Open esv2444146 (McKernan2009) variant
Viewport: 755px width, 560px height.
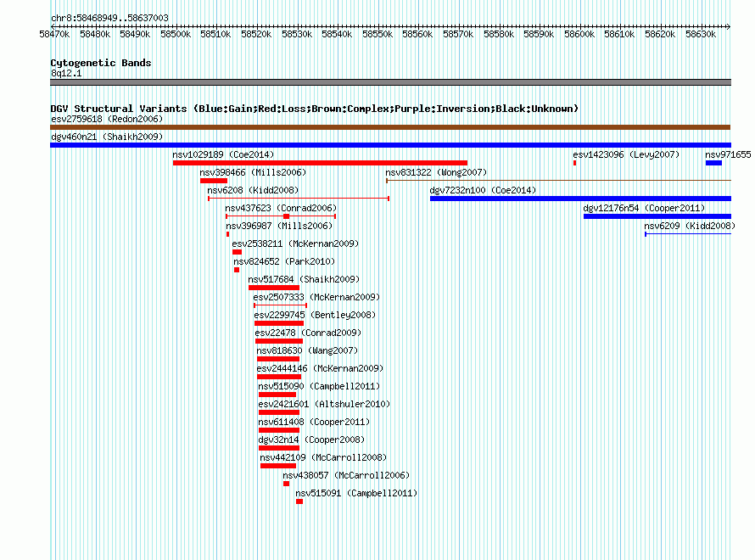point(320,368)
